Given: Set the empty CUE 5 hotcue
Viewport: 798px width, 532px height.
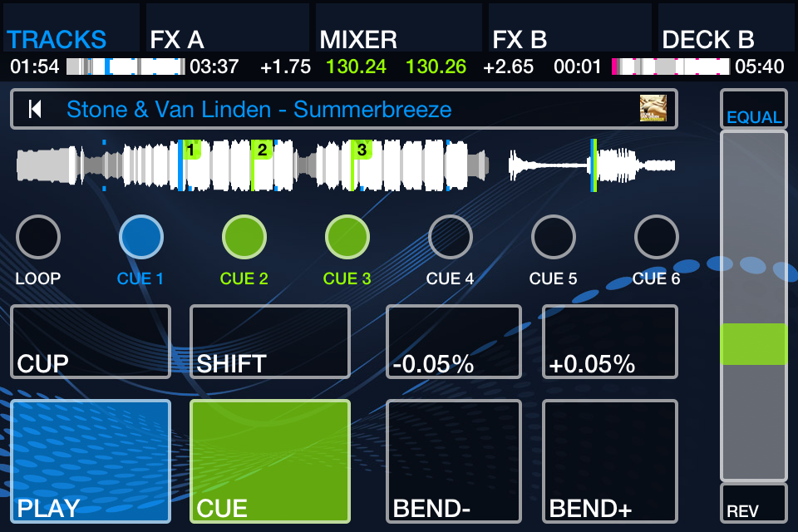Looking at the screenshot, I should (554, 237).
